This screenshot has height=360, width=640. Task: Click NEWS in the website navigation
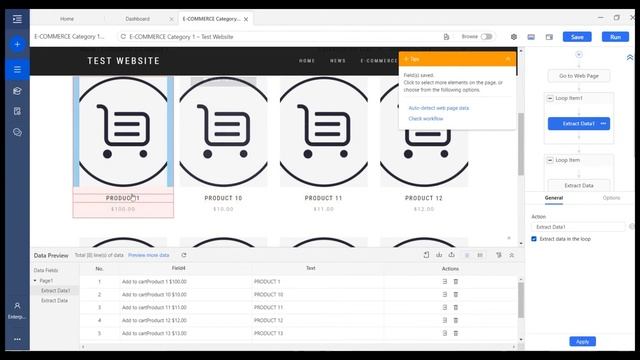338,61
